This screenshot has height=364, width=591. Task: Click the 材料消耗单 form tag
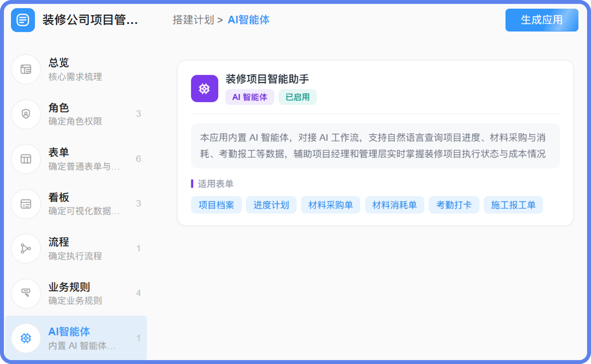click(x=395, y=205)
